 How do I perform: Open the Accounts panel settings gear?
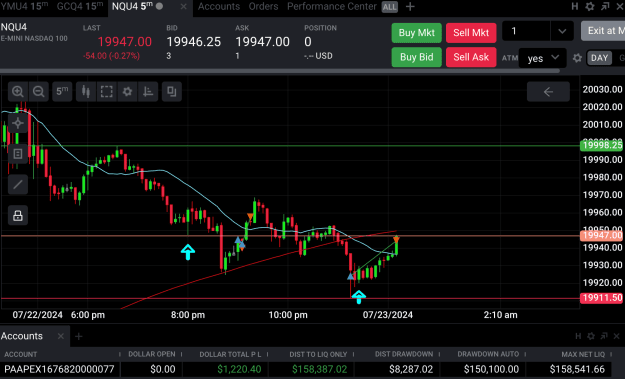591,336
